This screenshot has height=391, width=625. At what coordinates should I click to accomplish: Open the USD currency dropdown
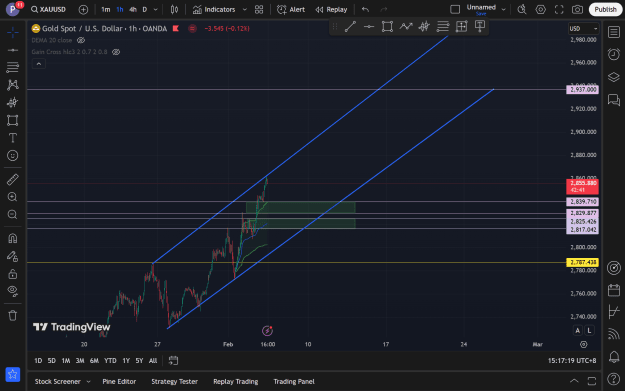tap(583, 29)
